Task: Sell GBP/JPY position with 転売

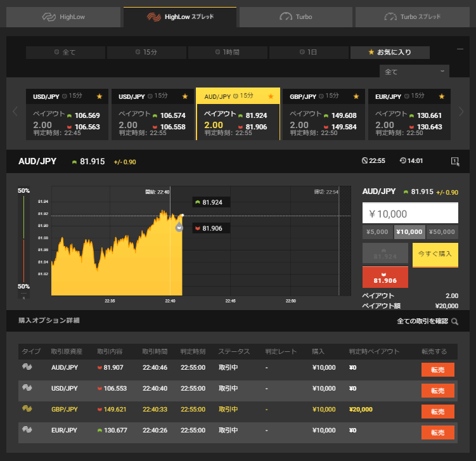Action: point(438,412)
